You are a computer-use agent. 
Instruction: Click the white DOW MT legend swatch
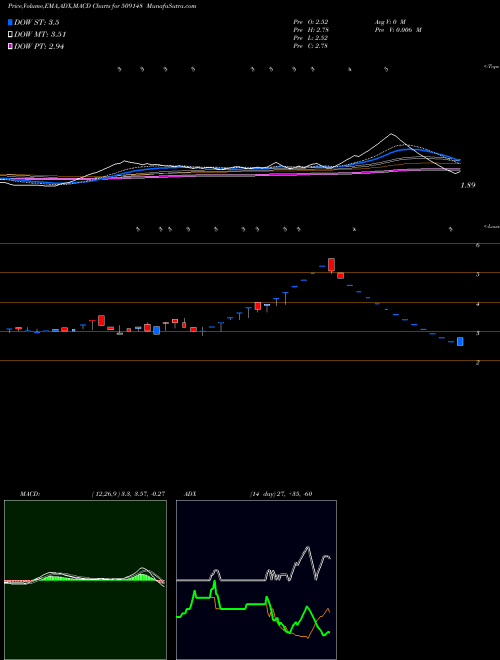pos(11,35)
